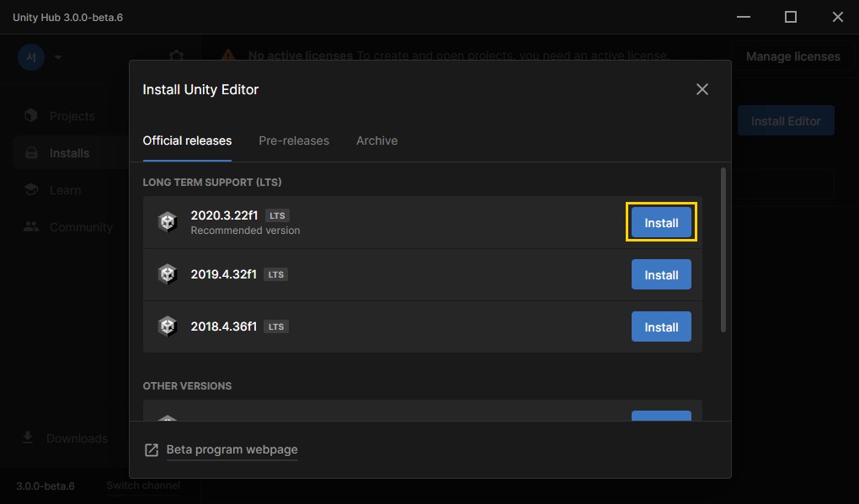Click the releases list vertical scrollbar

coord(723,250)
